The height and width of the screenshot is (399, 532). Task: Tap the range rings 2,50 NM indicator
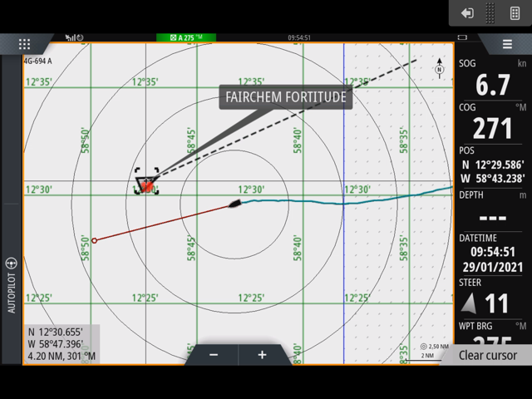pyautogui.click(x=434, y=347)
